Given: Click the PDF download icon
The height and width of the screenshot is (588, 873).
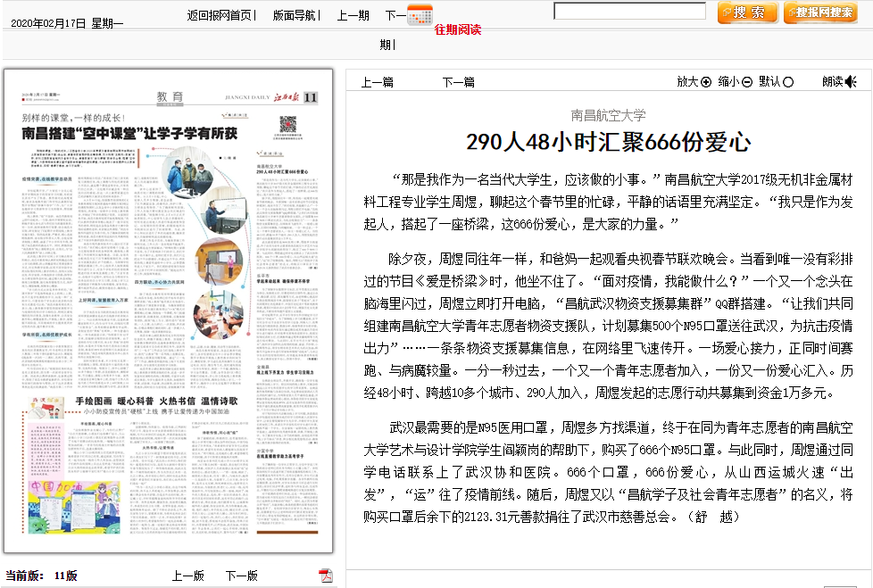Looking at the screenshot, I should pos(326,576).
